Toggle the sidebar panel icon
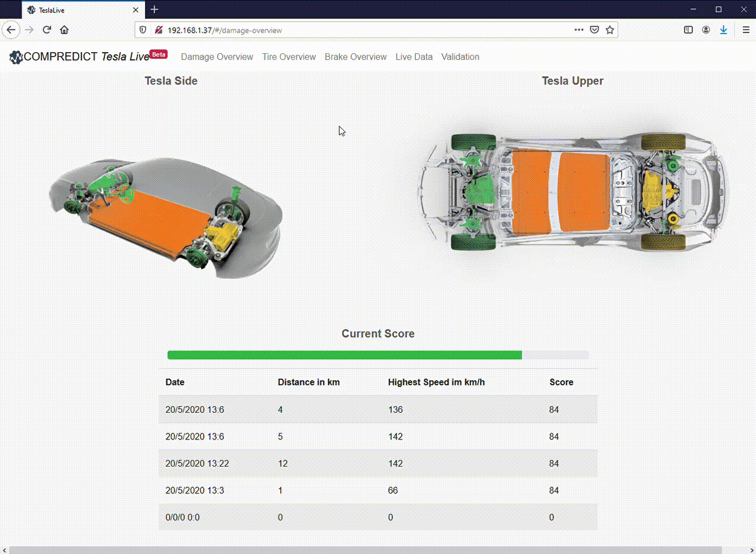 (x=688, y=30)
